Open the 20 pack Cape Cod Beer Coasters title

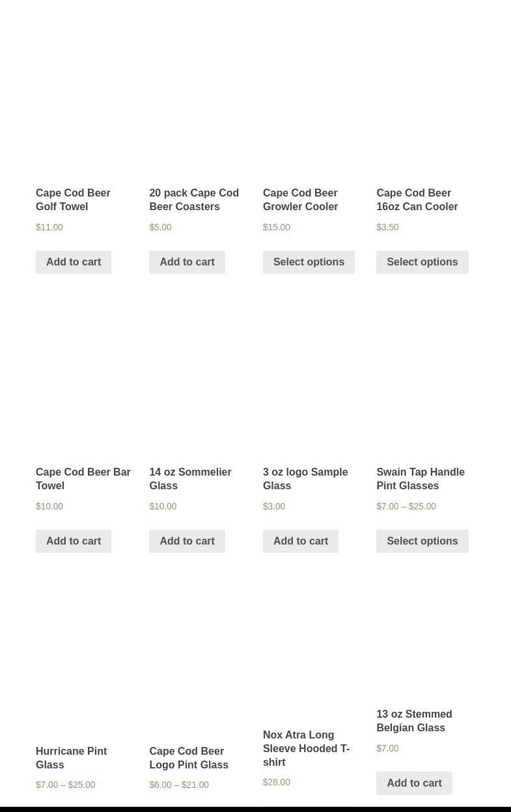tap(194, 200)
